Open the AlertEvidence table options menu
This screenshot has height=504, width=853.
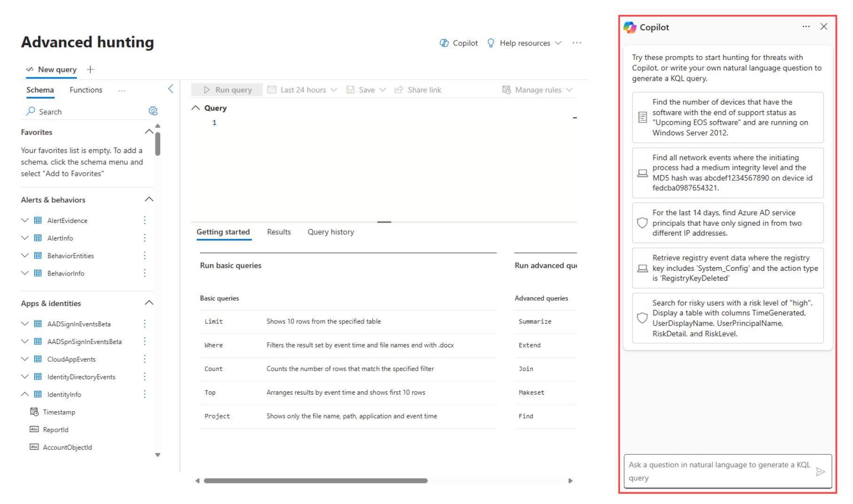[145, 220]
